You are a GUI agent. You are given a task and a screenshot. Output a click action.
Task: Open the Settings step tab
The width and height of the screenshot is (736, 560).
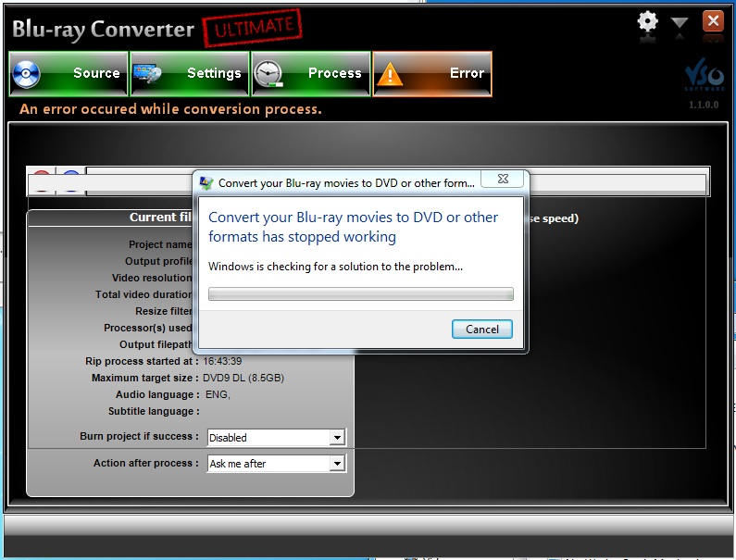[x=190, y=74]
